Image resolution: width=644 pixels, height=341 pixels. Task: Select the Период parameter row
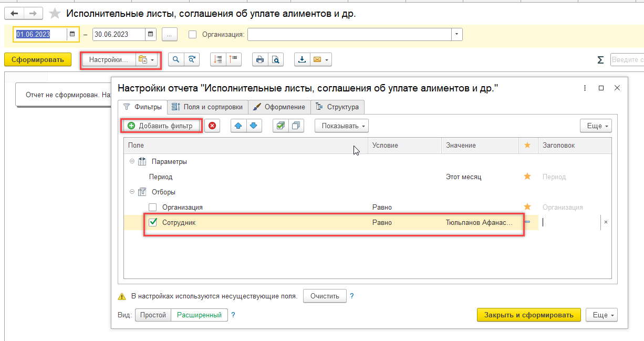coord(368,177)
